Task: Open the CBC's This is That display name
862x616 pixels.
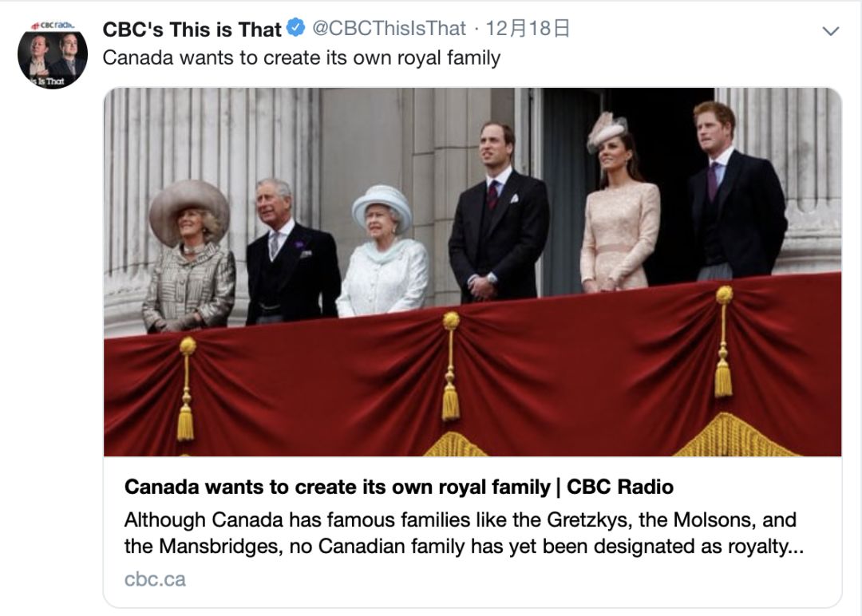Action: pos(192,29)
